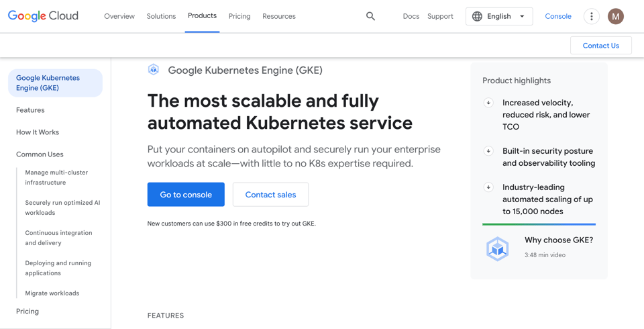Click the arrow icon beside Built-in security posture

pos(488,151)
